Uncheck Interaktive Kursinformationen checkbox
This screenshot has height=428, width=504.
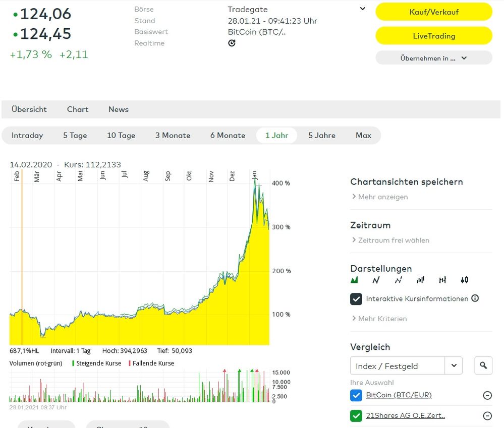point(356,299)
